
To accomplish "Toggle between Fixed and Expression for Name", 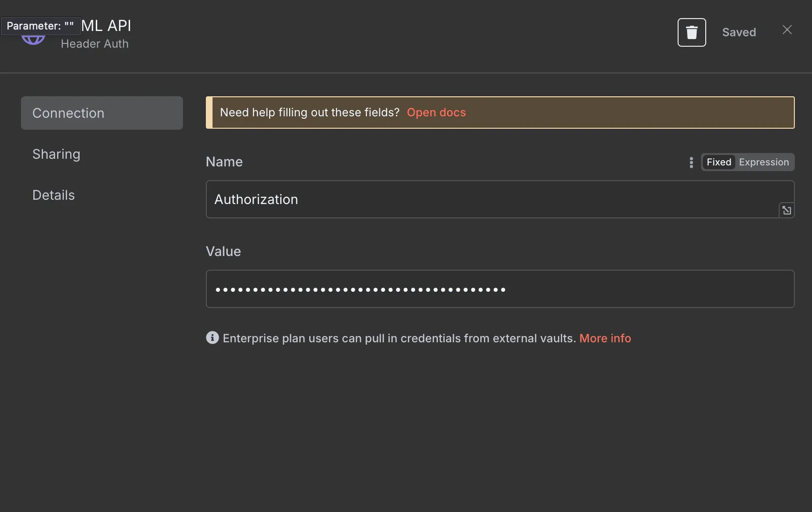I will [747, 162].
